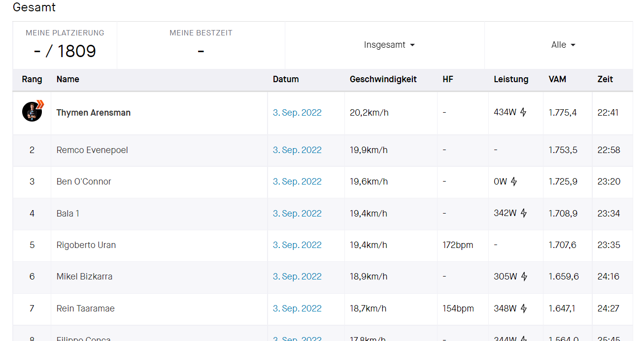Click power meter icon beside 305W
This screenshot has height=341, width=644.
(x=524, y=277)
